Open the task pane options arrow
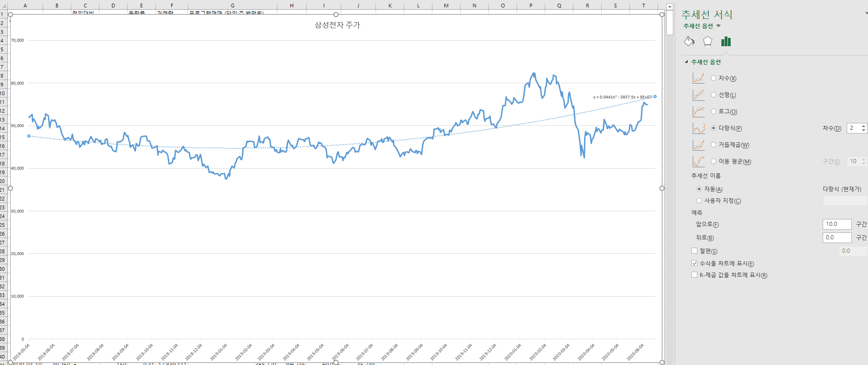Viewport: 868px width, 365px height. [866, 13]
